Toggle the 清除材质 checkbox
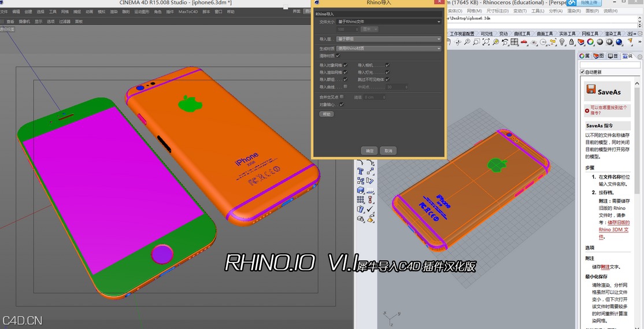Image resolution: width=644 pixels, height=329 pixels. (338, 56)
